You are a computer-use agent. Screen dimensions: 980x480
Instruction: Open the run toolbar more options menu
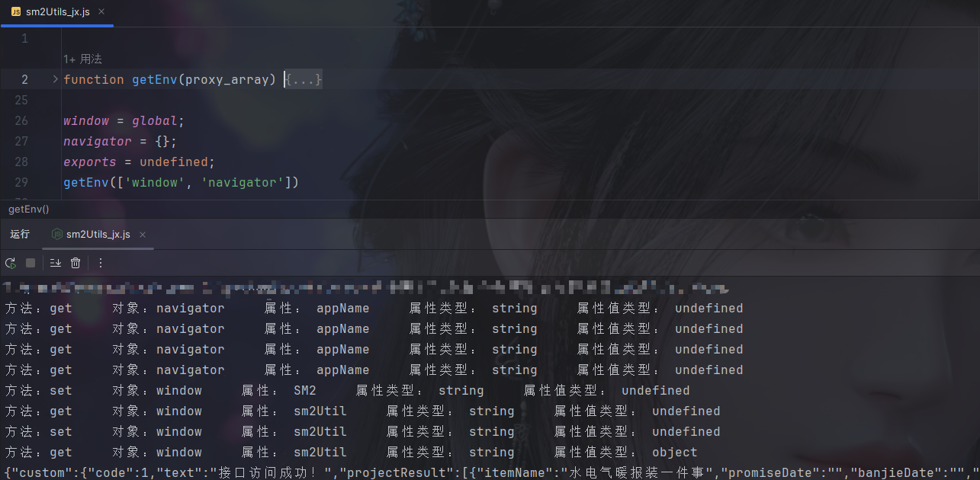100,263
